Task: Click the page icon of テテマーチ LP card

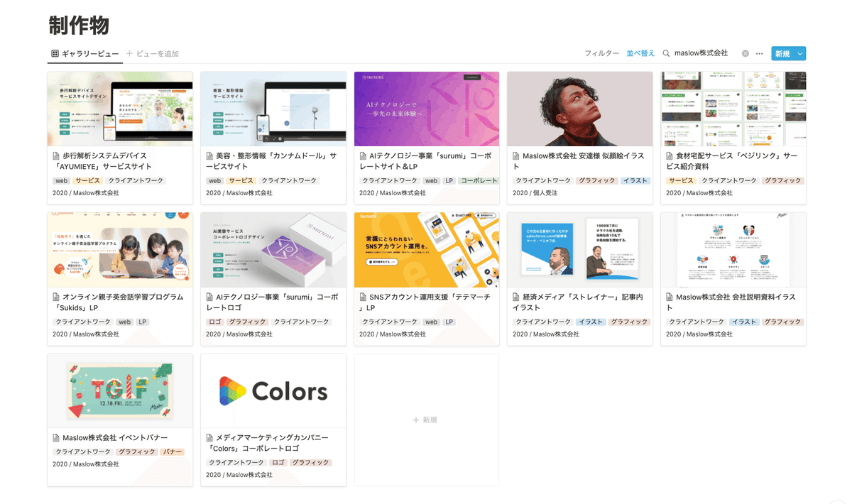Action: (x=364, y=297)
